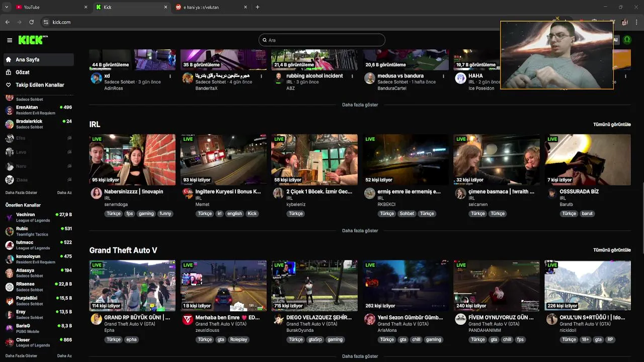
Task: View all Grand Theft Auto V streams
Action: (x=612, y=250)
